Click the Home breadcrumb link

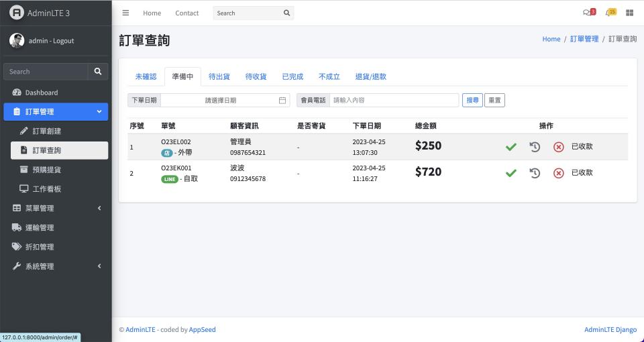[551, 40]
